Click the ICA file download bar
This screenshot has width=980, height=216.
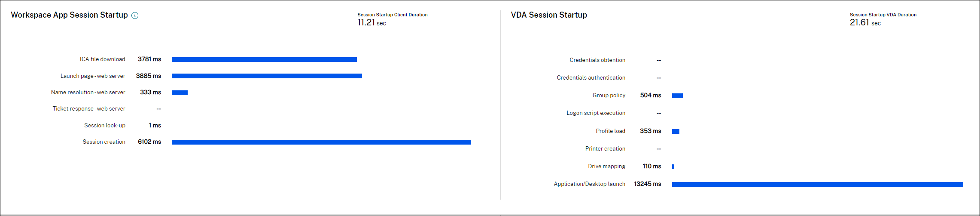tap(264, 60)
